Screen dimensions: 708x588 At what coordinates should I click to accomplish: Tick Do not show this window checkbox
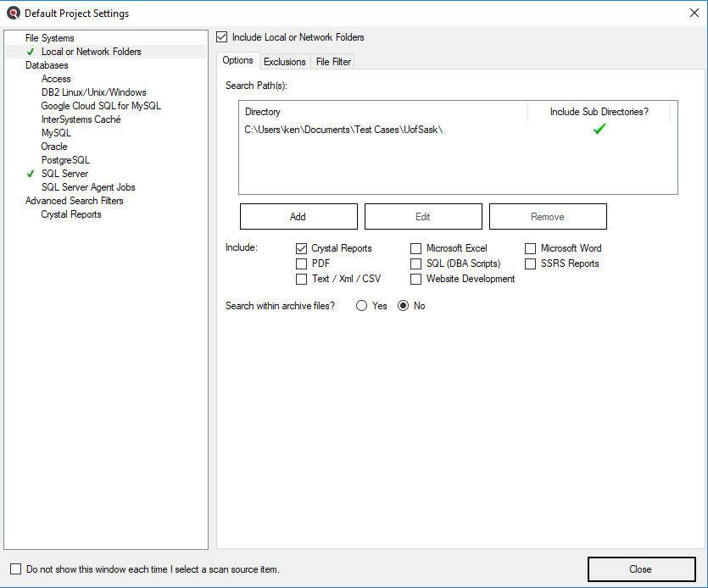click(x=15, y=569)
